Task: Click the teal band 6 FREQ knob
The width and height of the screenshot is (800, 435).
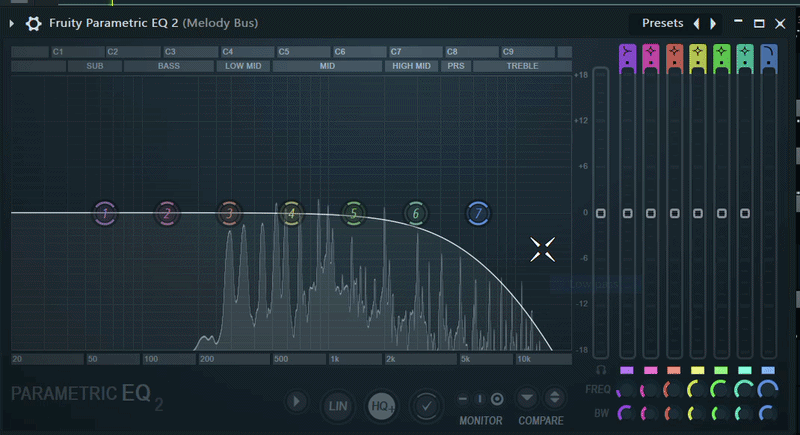Action: [744, 390]
